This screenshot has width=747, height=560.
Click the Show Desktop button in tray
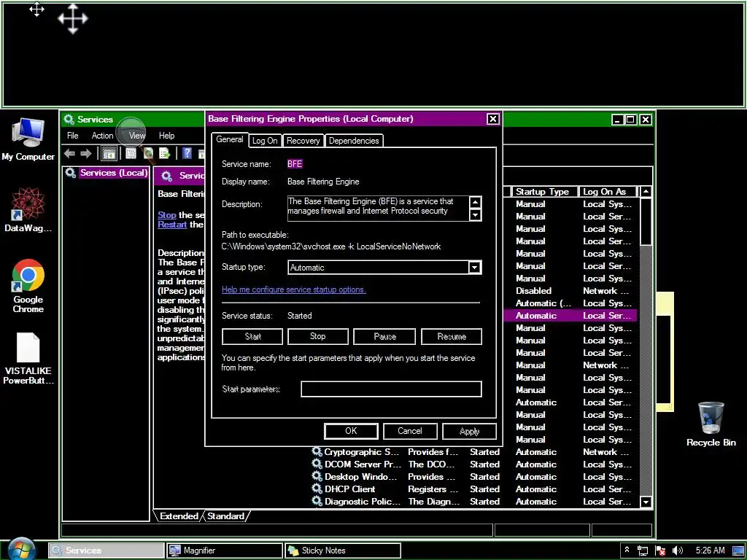(738, 551)
